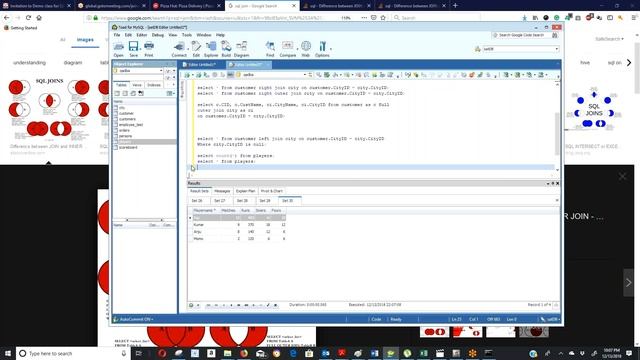
Task: Launch the Build query builder icon
Action: click(x=226, y=49)
